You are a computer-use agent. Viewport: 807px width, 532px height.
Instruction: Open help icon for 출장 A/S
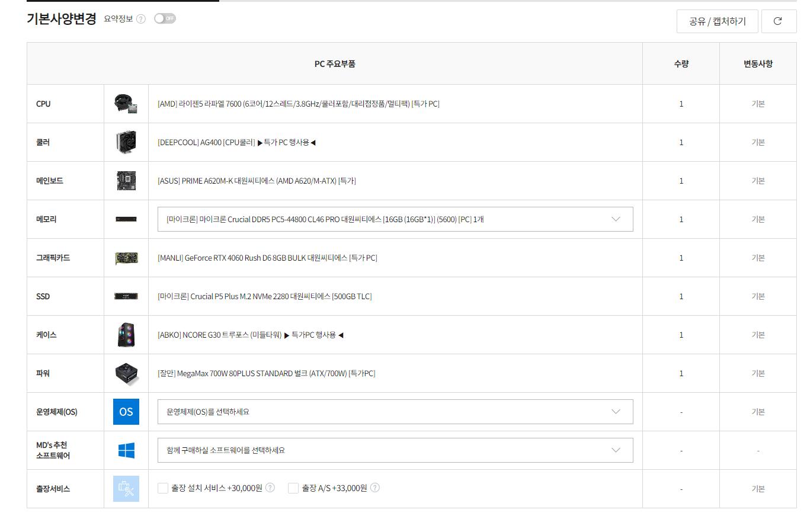click(375, 488)
